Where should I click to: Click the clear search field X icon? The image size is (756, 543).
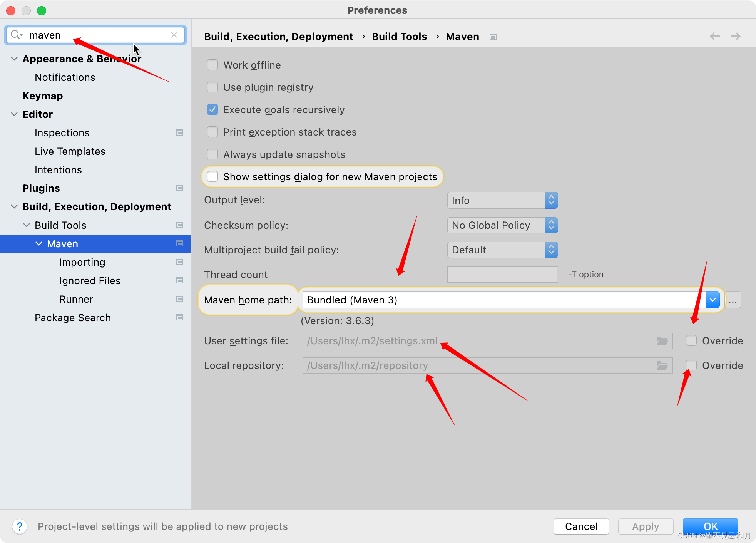tap(174, 34)
